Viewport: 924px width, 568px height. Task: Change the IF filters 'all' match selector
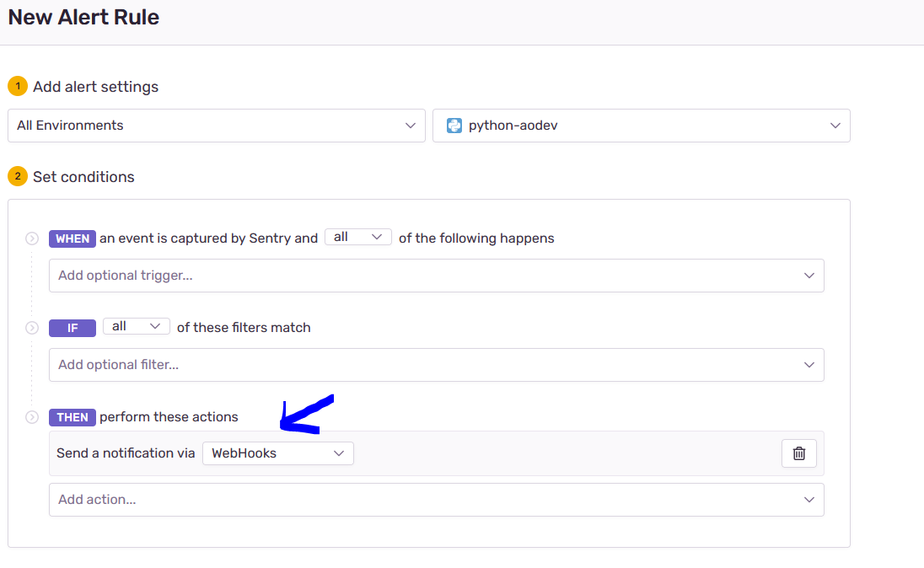click(136, 327)
